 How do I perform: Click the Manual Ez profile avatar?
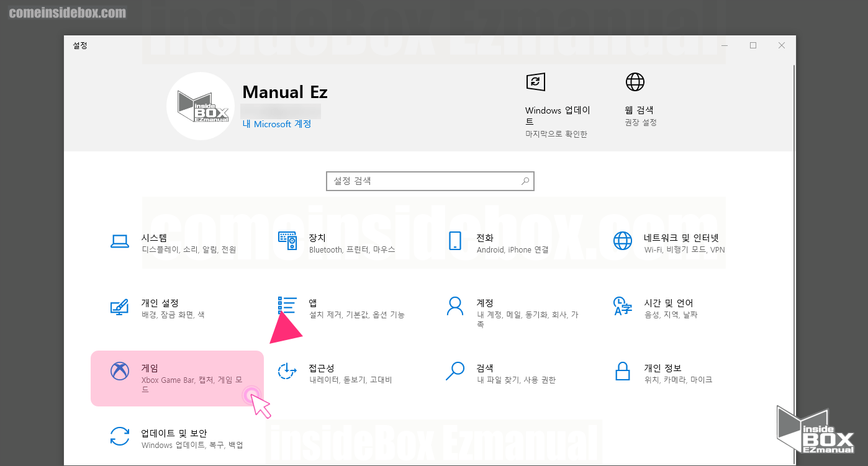point(201,106)
